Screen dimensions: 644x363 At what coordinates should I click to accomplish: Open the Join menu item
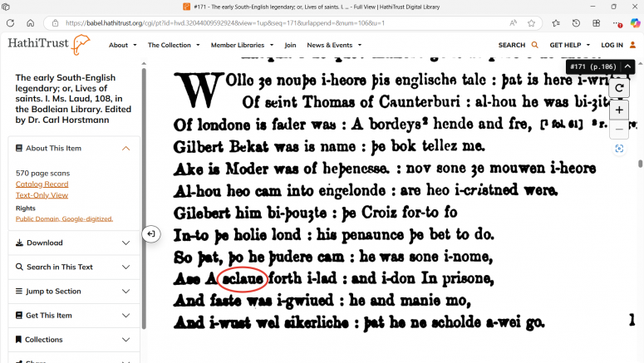290,45
